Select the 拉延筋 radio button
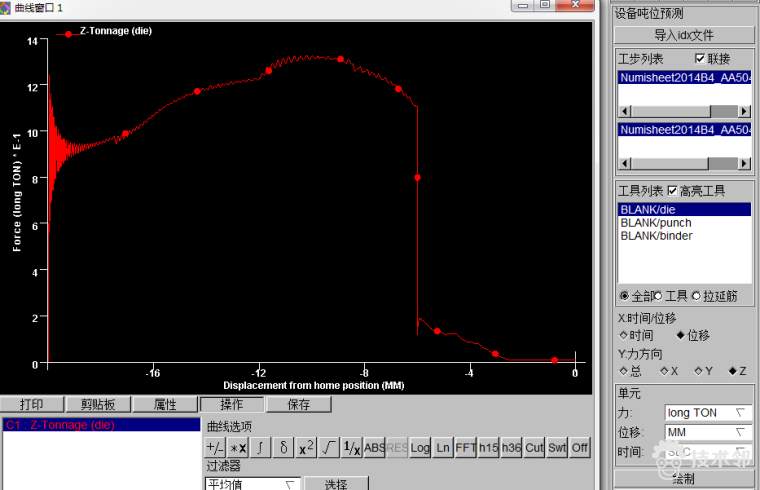This screenshot has width=760, height=490. point(696,295)
